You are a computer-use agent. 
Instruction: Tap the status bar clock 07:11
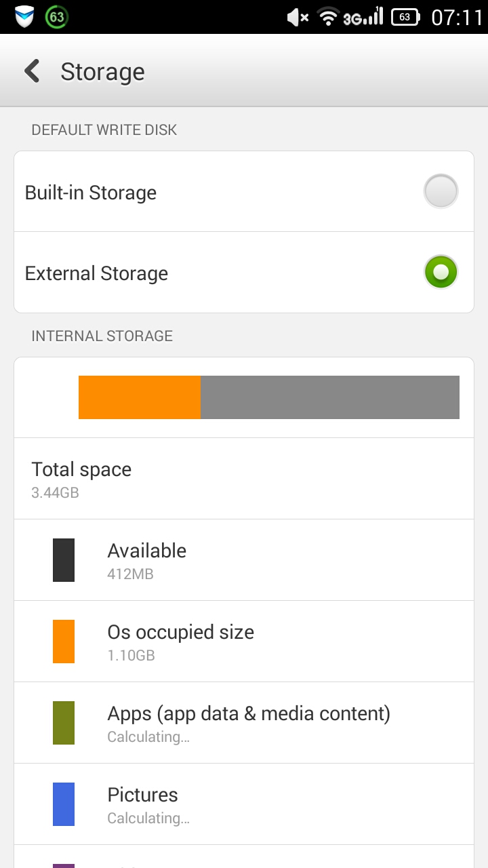click(x=457, y=17)
